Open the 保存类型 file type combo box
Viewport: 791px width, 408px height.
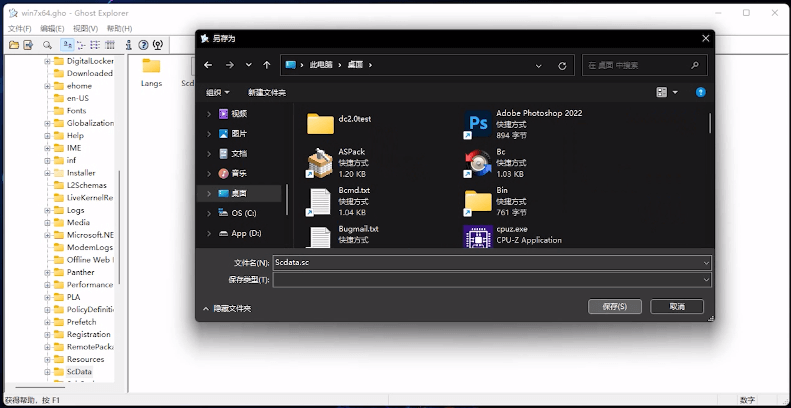(492, 280)
